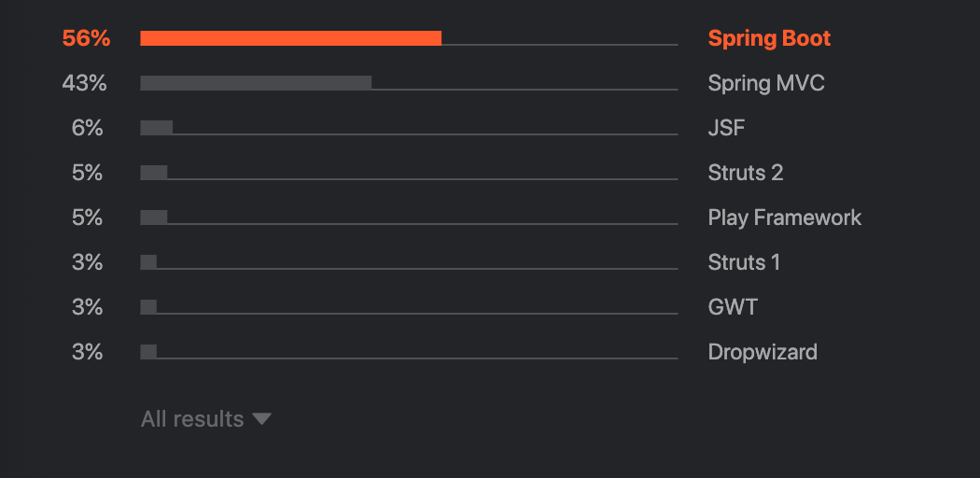Click the orange Spring Boot bar
The width and height of the screenshot is (980, 478).
[290, 38]
